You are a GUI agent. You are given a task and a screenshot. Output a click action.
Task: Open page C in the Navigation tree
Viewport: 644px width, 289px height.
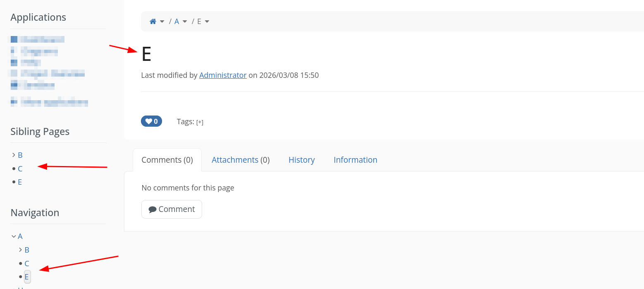[x=27, y=264]
